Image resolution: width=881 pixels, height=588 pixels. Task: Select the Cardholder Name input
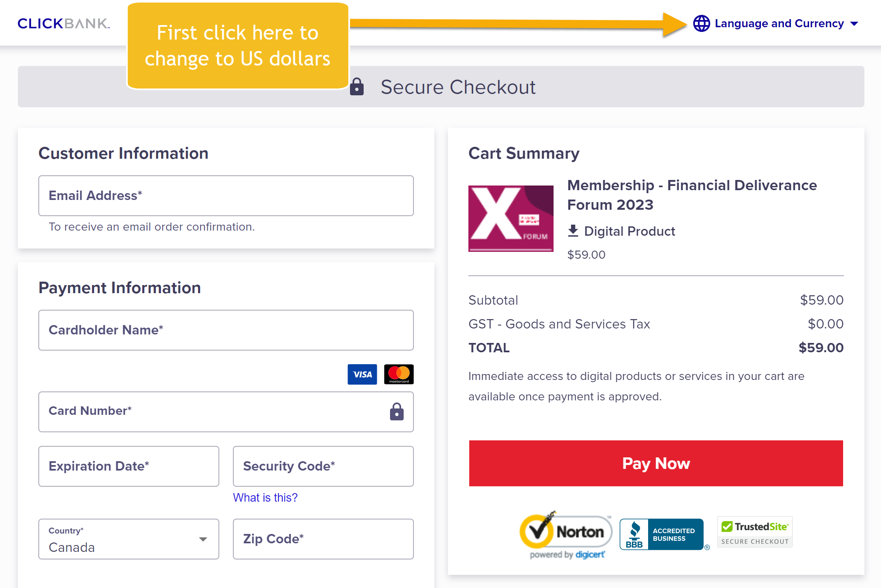pos(226,330)
